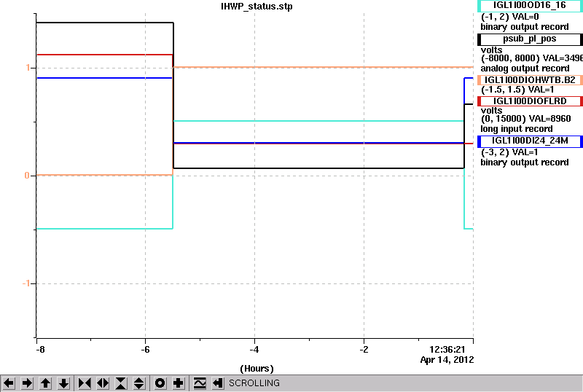Click the return-to-scrolling arrow icon

[x=217, y=383]
